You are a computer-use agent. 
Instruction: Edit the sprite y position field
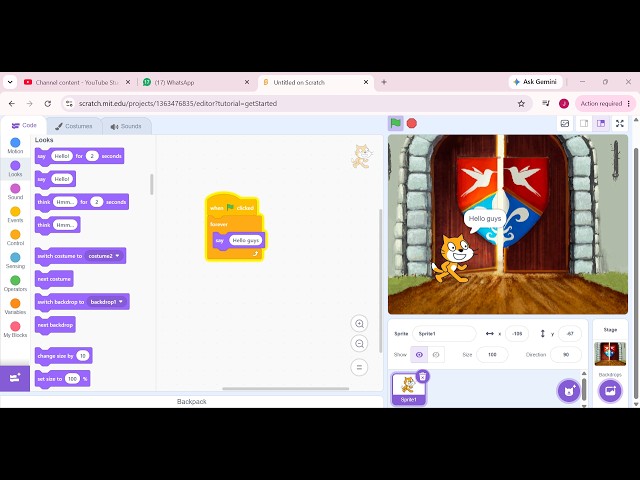tap(570, 333)
